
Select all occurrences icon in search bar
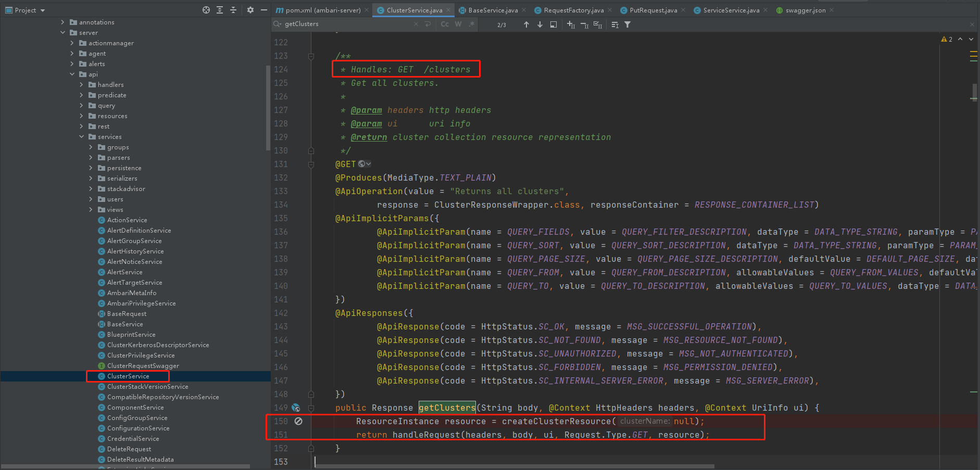(x=598, y=24)
